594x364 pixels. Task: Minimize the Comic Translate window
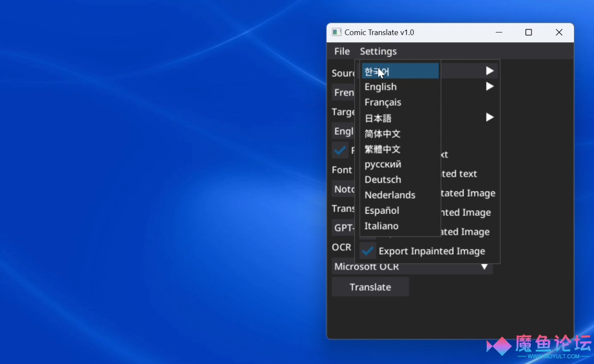[499, 32]
